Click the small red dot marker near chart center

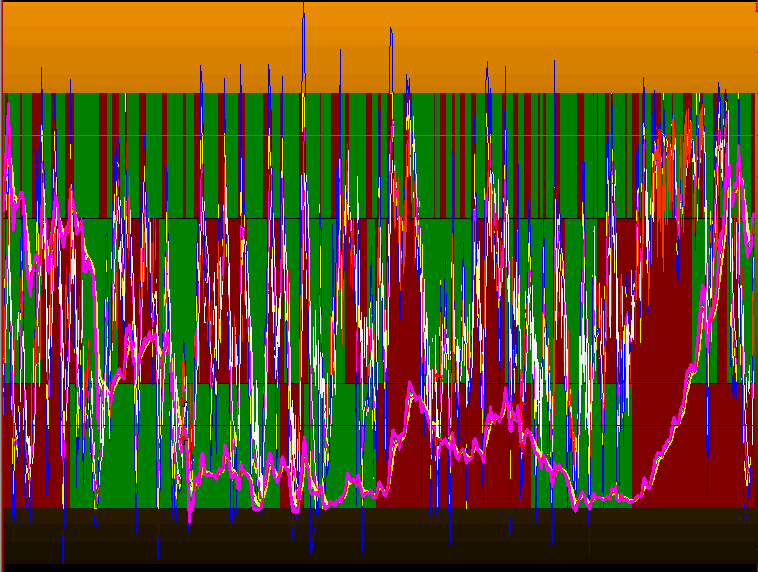tap(437, 374)
